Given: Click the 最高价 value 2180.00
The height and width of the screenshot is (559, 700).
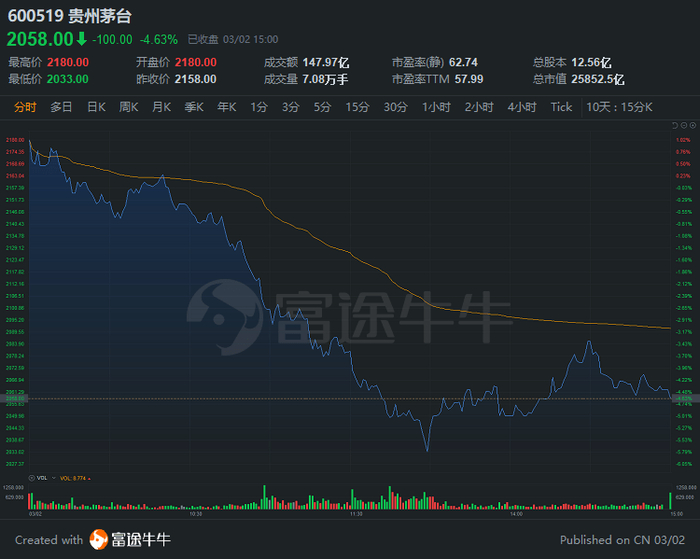Looking at the screenshot, I should 68,62.
